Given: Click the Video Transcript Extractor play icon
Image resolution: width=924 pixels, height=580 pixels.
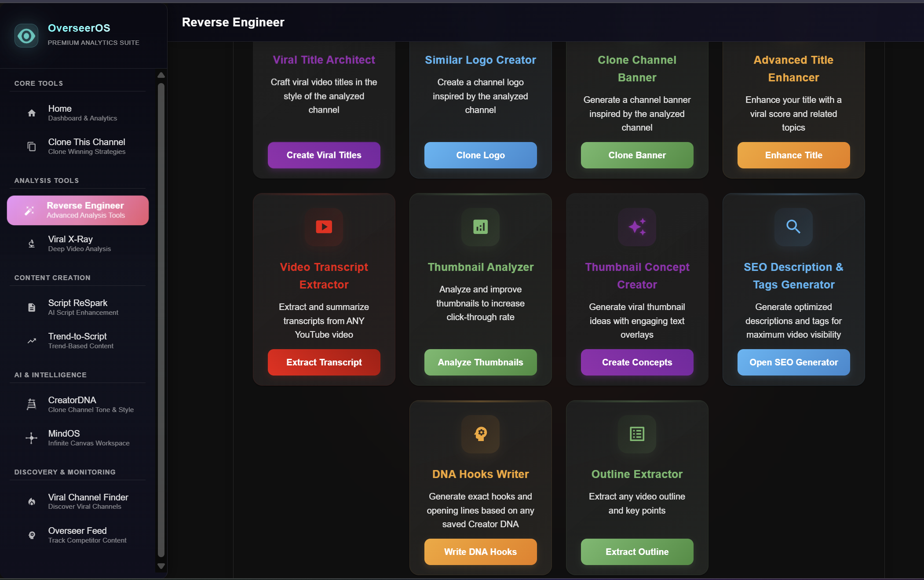Looking at the screenshot, I should tap(324, 227).
